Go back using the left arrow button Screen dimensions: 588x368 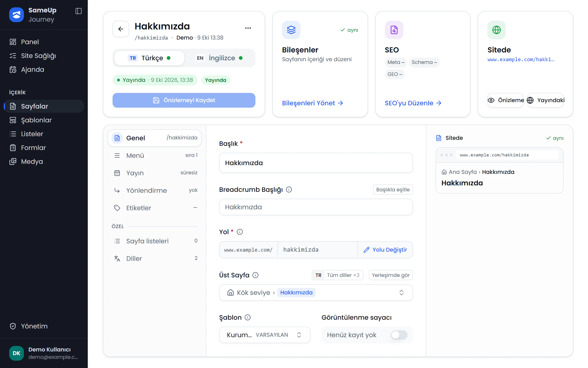[121, 29]
